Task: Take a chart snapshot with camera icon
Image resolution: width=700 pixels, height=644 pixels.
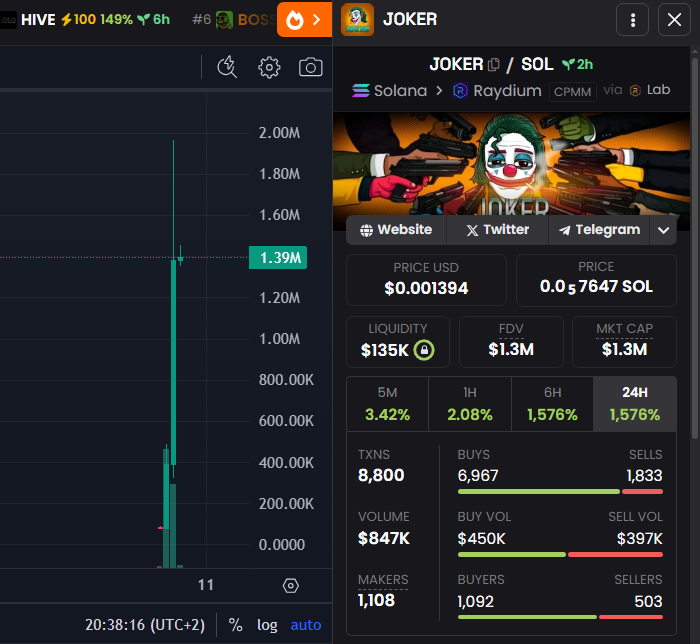Action: 311,67
